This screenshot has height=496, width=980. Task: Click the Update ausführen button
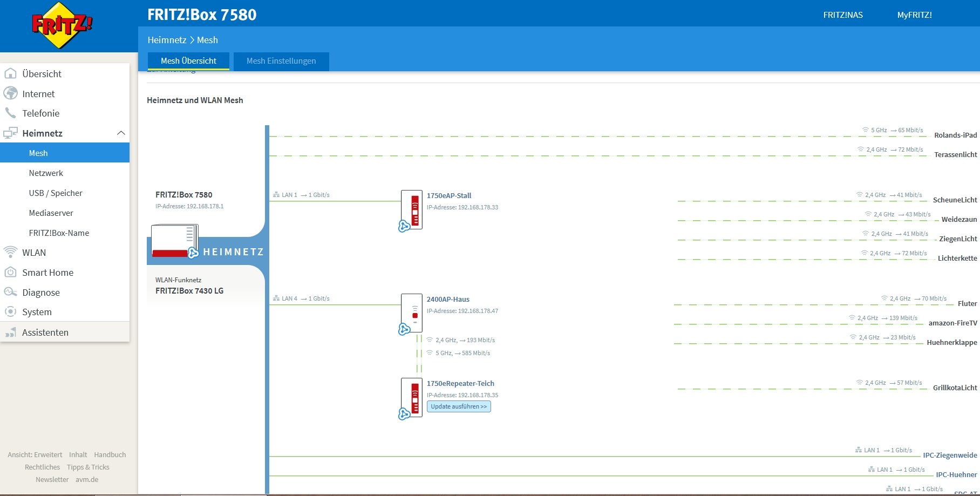(x=459, y=406)
